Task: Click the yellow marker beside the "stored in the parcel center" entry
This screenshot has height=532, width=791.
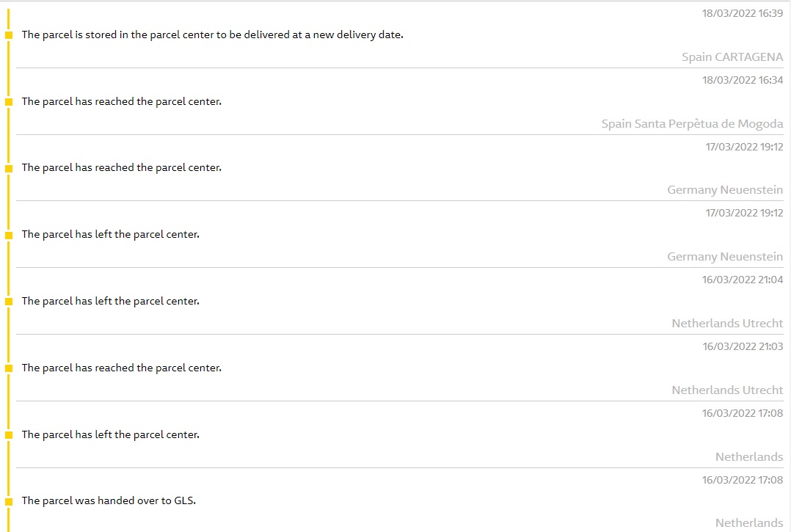Action: tap(9, 35)
